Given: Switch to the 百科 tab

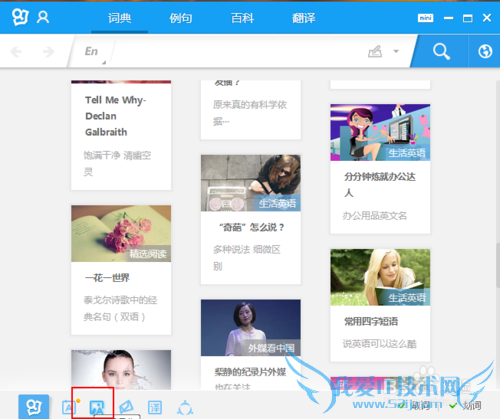Looking at the screenshot, I should (x=242, y=18).
